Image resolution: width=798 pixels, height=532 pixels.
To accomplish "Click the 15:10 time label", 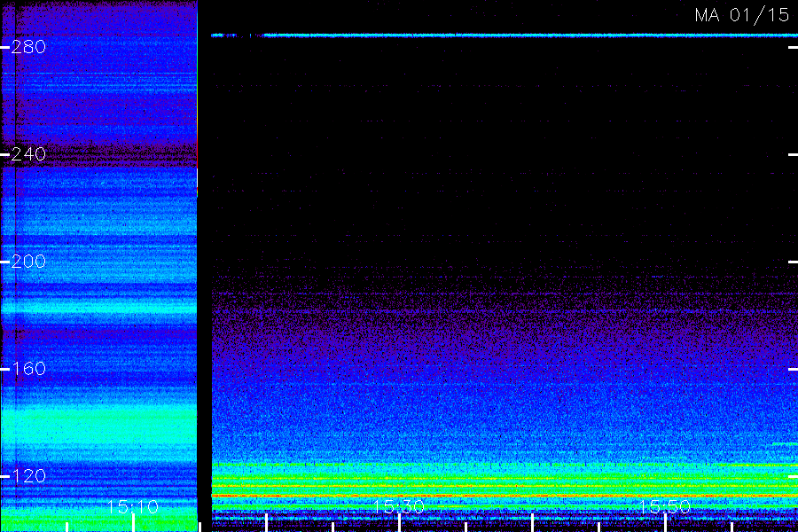I will (133, 506).
